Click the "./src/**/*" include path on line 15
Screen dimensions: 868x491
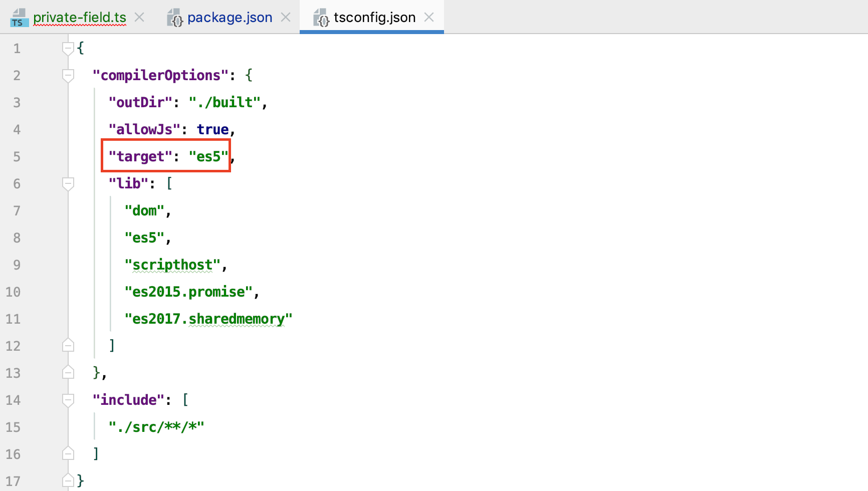click(x=156, y=426)
